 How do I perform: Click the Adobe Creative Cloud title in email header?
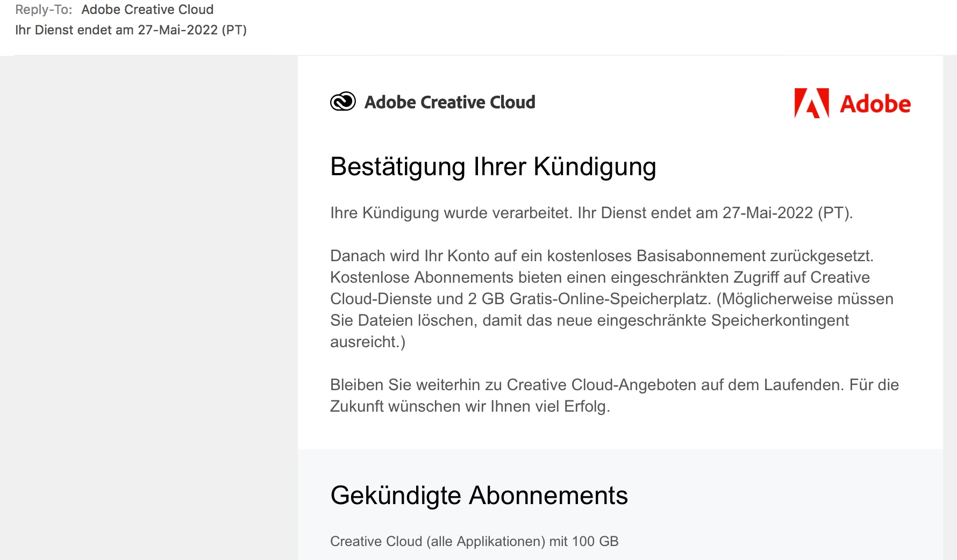[x=449, y=102]
